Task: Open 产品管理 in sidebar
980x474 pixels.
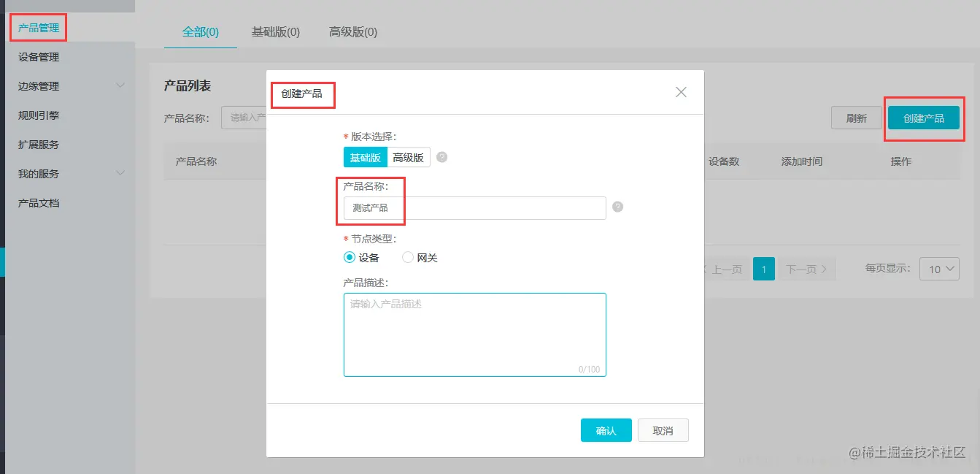Action: coord(39,28)
